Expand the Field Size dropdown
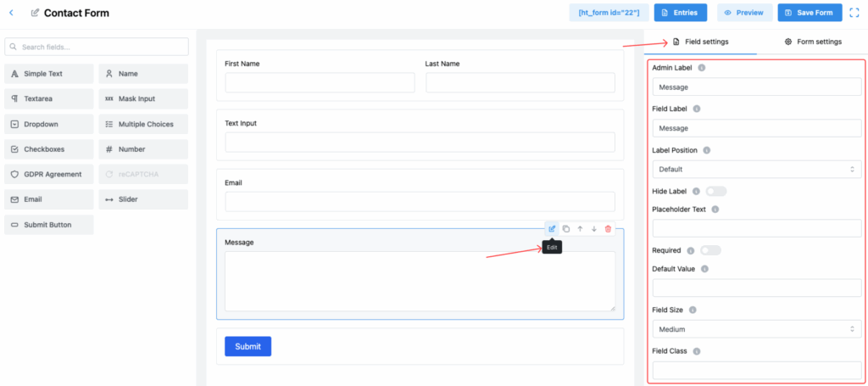868x386 pixels. click(756, 329)
